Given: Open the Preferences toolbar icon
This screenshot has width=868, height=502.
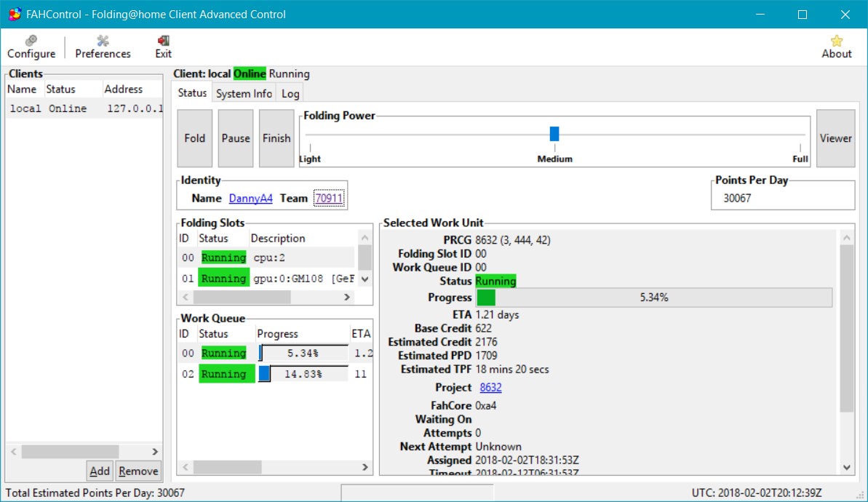Looking at the screenshot, I should (x=103, y=47).
